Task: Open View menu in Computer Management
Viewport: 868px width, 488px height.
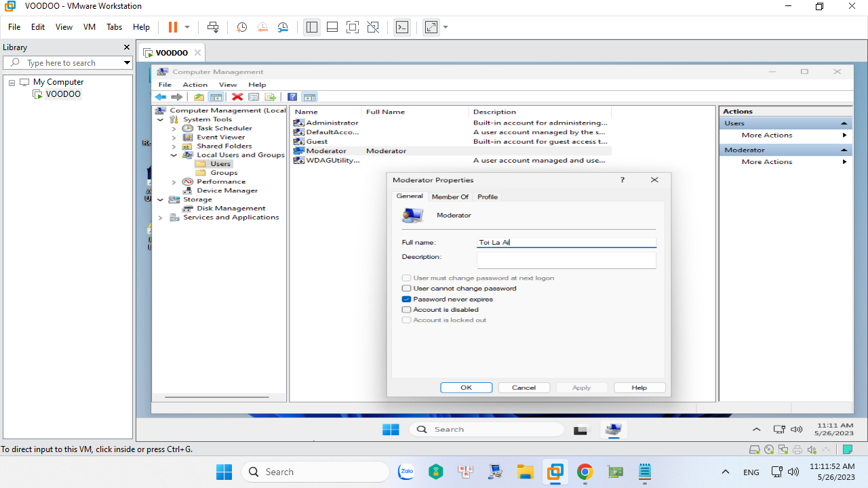Action: 228,85
